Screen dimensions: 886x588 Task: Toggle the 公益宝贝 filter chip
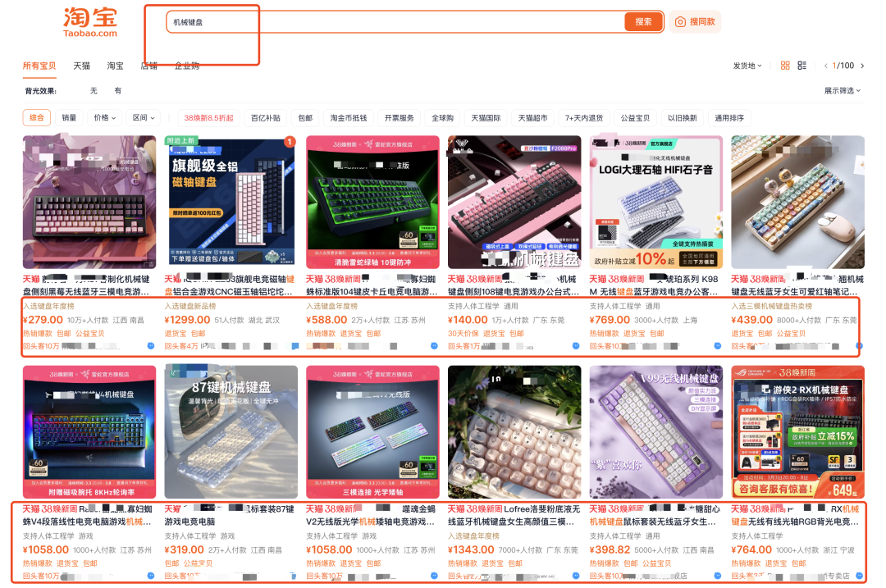[635, 117]
